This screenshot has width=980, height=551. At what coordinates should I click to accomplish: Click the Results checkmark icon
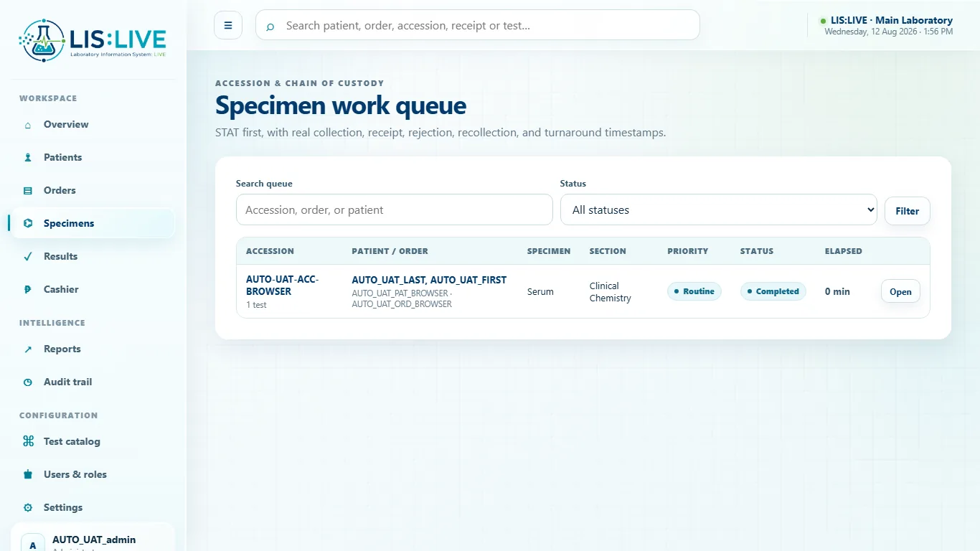28,257
